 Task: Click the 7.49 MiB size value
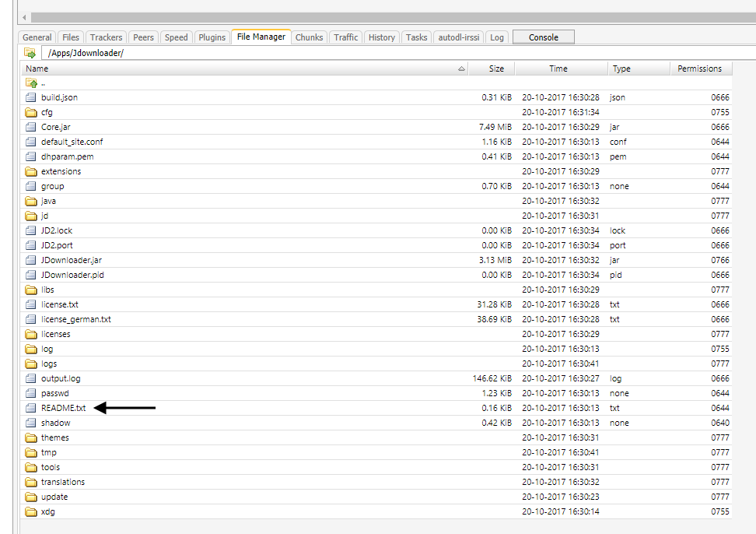point(495,127)
